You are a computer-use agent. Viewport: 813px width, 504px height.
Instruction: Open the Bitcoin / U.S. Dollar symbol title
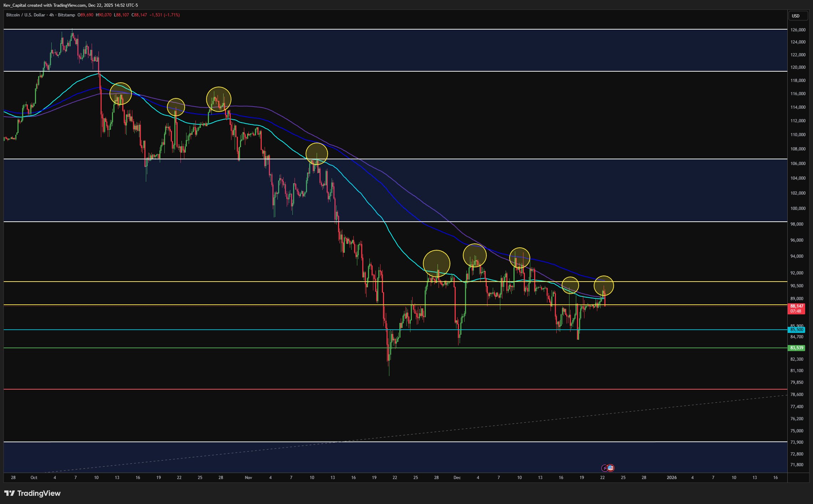(x=26, y=15)
